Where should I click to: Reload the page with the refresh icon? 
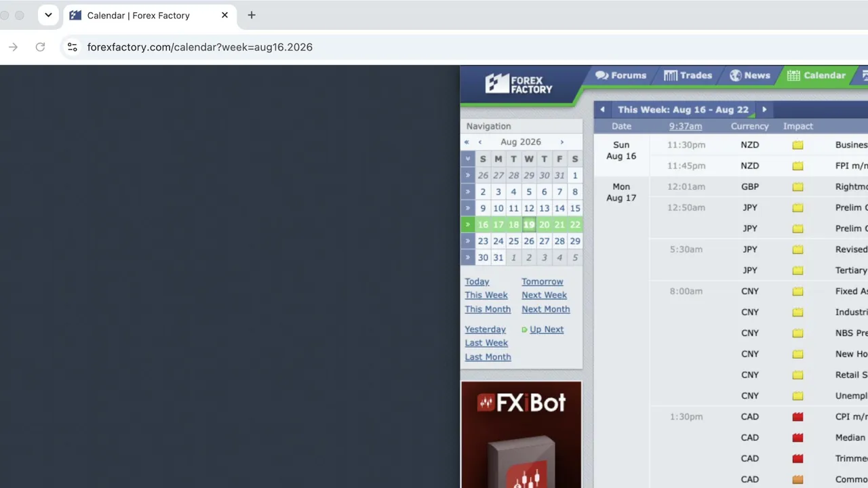pyautogui.click(x=40, y=47)
